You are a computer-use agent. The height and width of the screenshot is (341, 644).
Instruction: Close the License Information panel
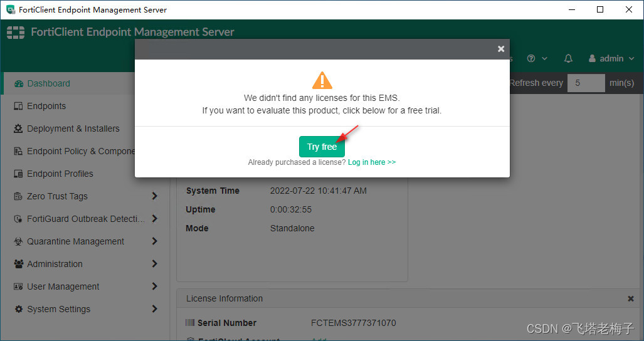click(x=631, y=299)
